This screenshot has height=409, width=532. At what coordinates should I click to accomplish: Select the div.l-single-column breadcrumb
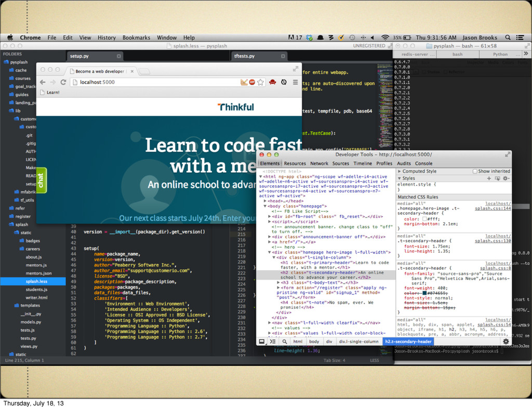(358, 342)
